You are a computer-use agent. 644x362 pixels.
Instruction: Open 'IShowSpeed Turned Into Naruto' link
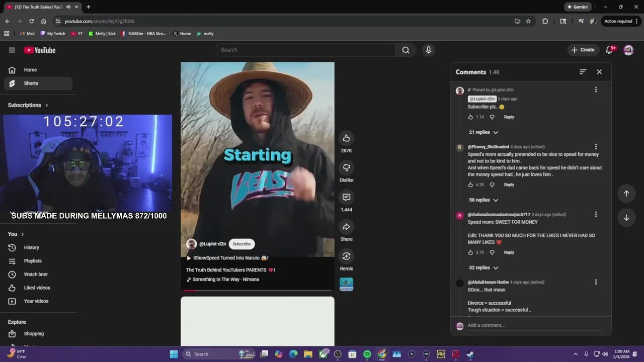tap(227, 258)
